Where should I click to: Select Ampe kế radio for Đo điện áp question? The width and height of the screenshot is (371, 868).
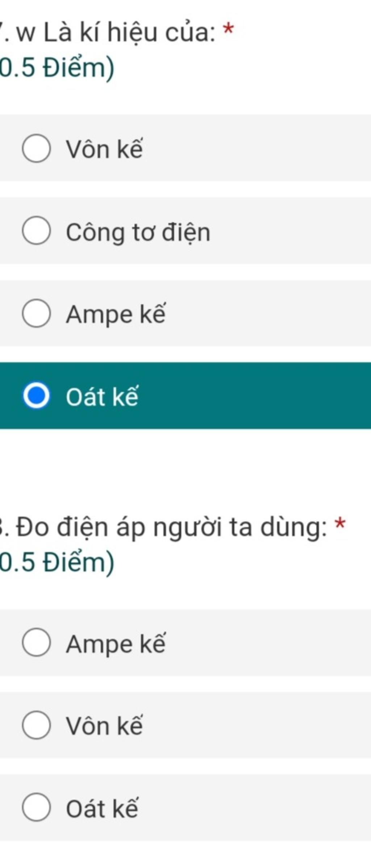[36, 642]
